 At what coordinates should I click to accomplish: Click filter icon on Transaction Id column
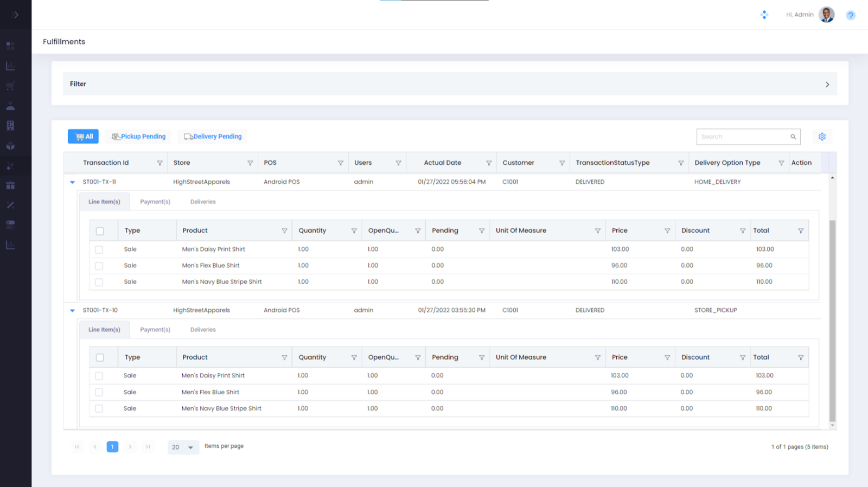point(159,163)
